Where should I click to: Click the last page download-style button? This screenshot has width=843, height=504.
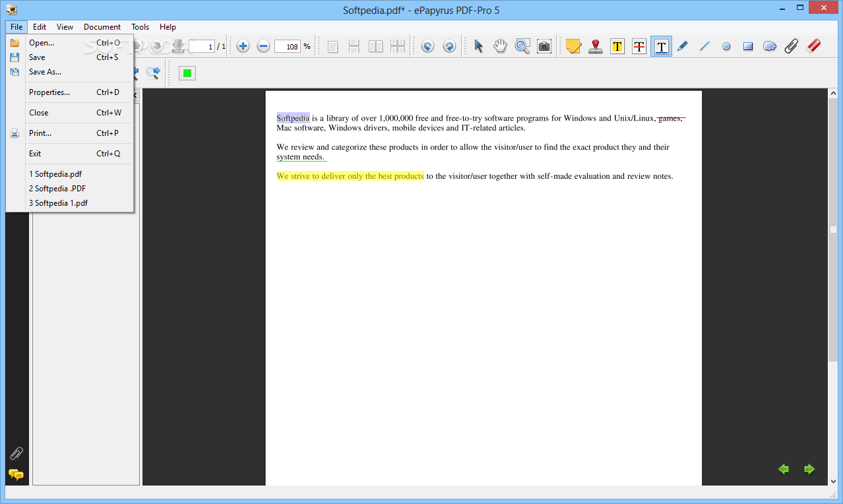pyautogui.click(x=177, y=46)
